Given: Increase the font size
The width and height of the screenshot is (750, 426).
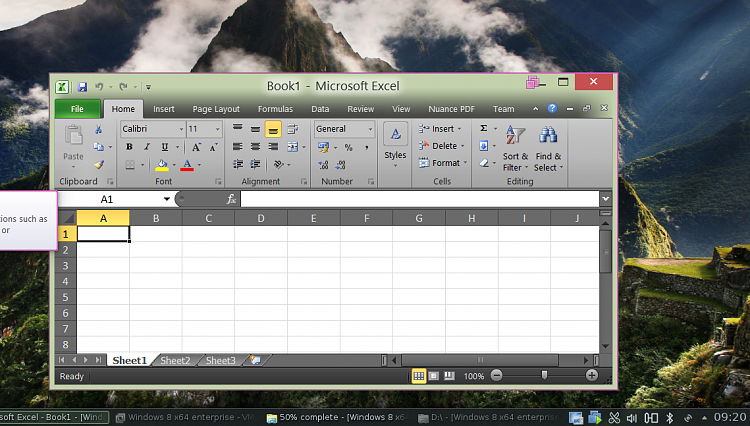Looking at the screenshot, I should tap(196, 147).
